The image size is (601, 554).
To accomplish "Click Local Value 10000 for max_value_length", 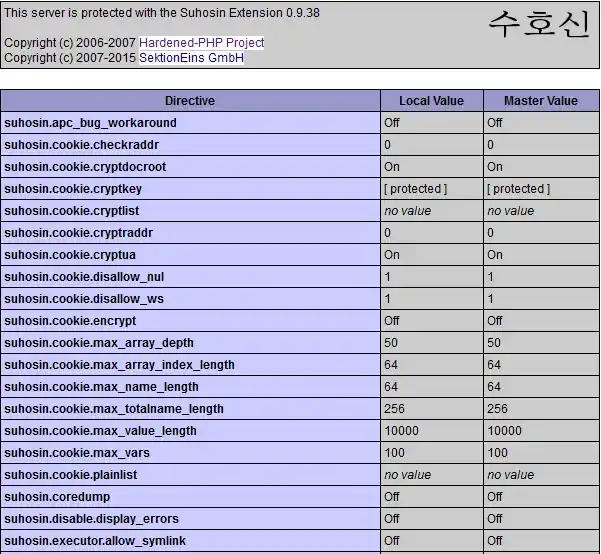I will coord(401,431).
